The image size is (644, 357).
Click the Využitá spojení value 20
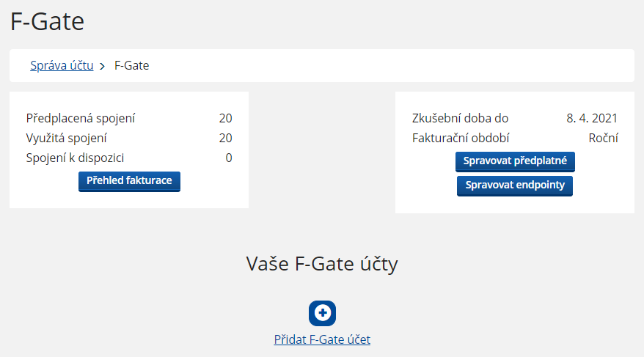[225, 138]
